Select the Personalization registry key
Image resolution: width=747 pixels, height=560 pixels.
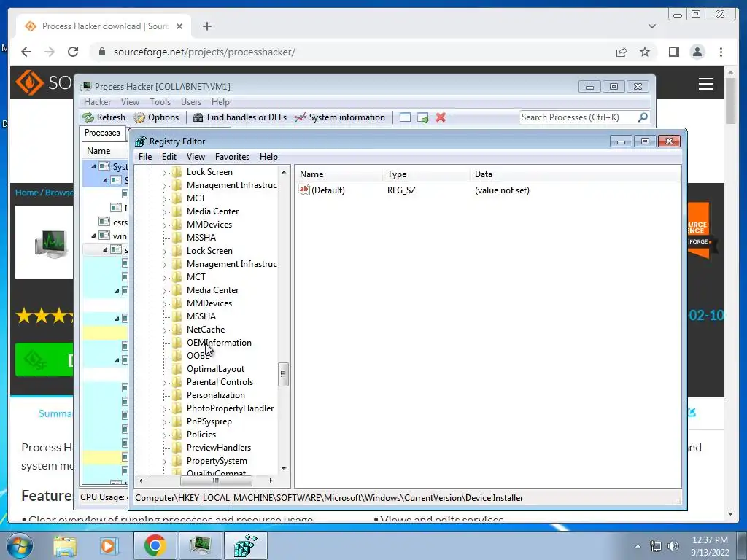(x=215, y=395)
